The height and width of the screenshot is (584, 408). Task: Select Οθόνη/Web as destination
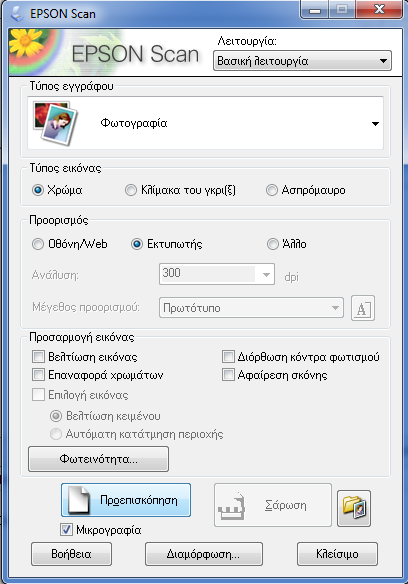(x=38, y=244)
